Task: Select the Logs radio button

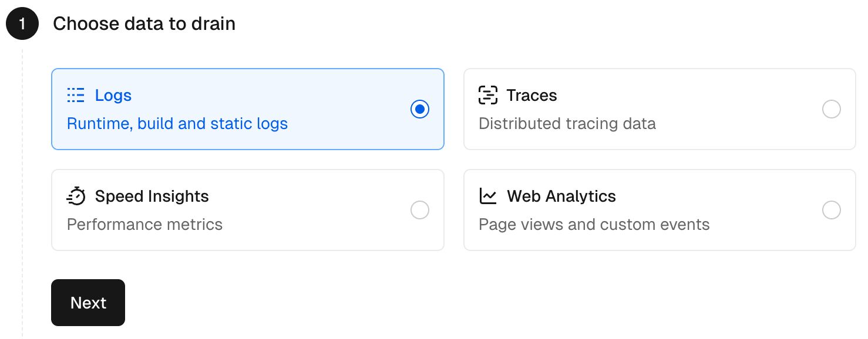Action: tap(420, 110)
